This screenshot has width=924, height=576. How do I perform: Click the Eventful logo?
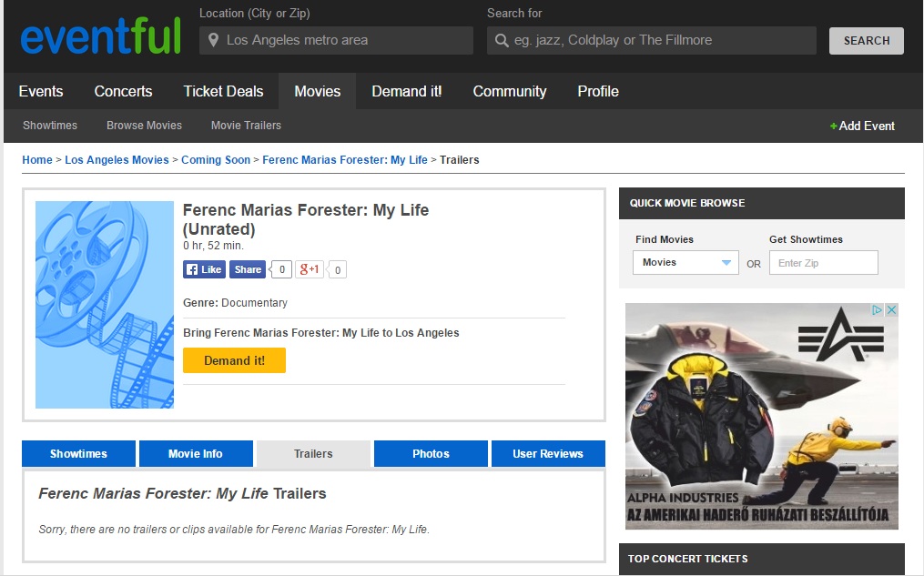(100, 37)
